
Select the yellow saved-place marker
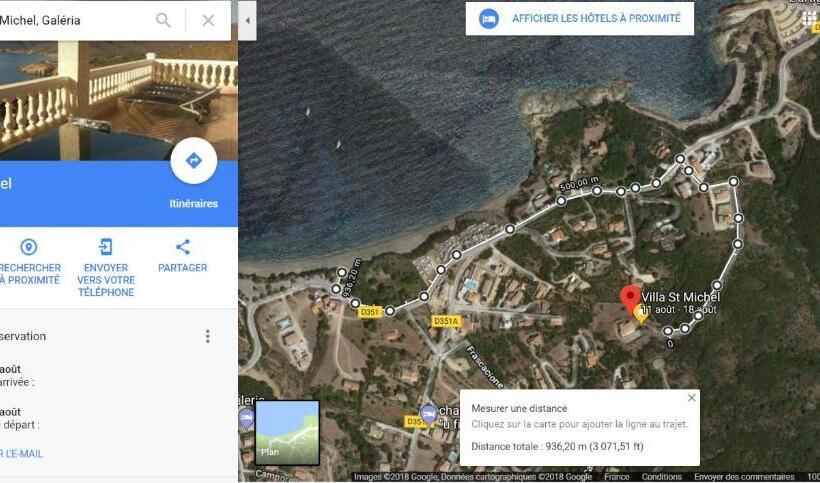[x=641, y=314]
